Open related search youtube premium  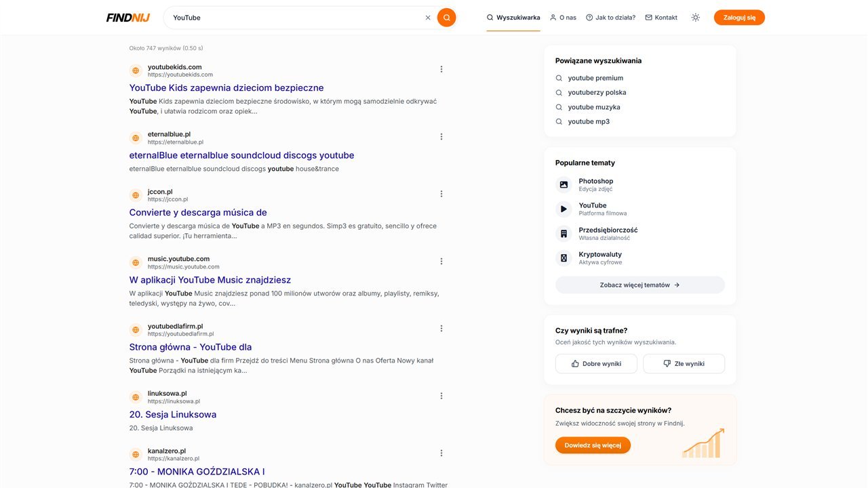click(595, 78)
